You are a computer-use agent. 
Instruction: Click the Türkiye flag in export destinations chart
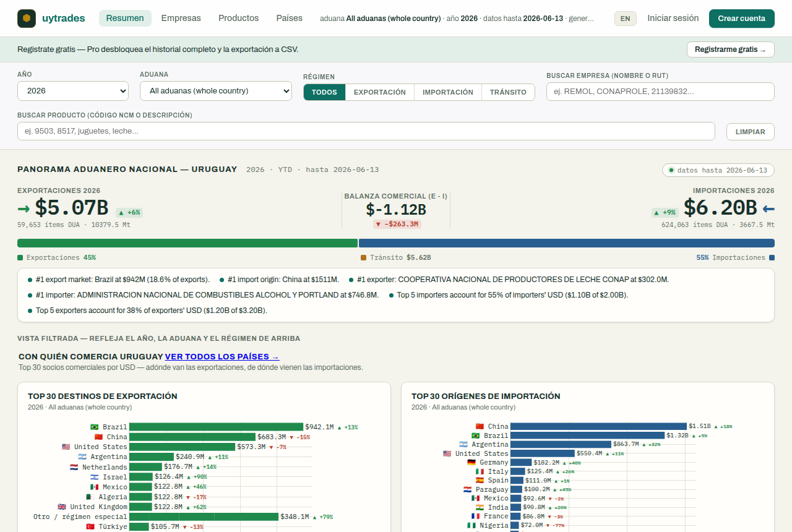(x=90, y=526)
